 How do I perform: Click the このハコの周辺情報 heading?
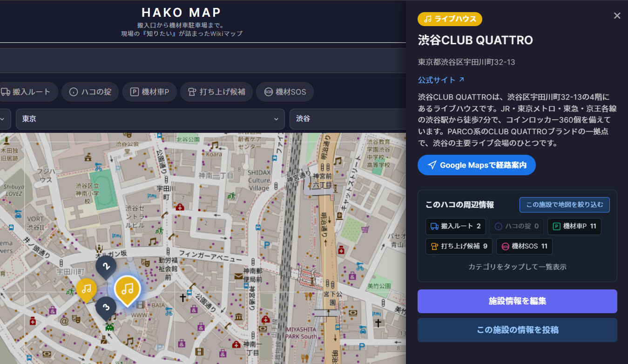(x=459, y=205)
